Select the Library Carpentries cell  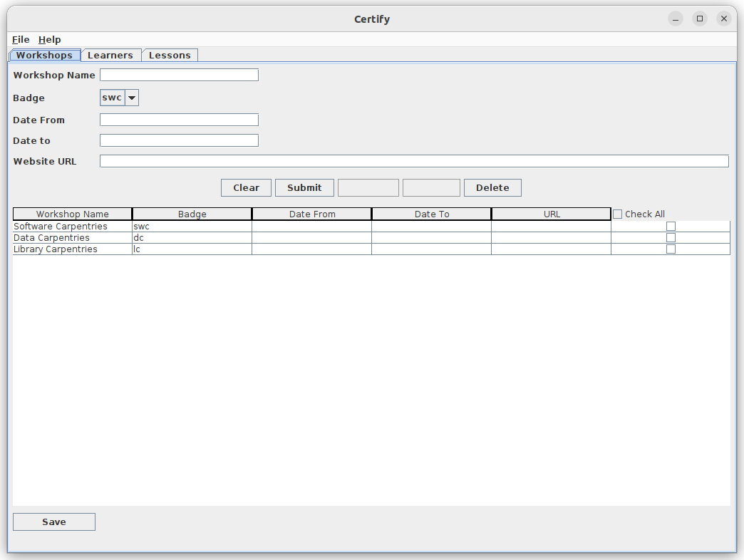(x=73, y=249)
